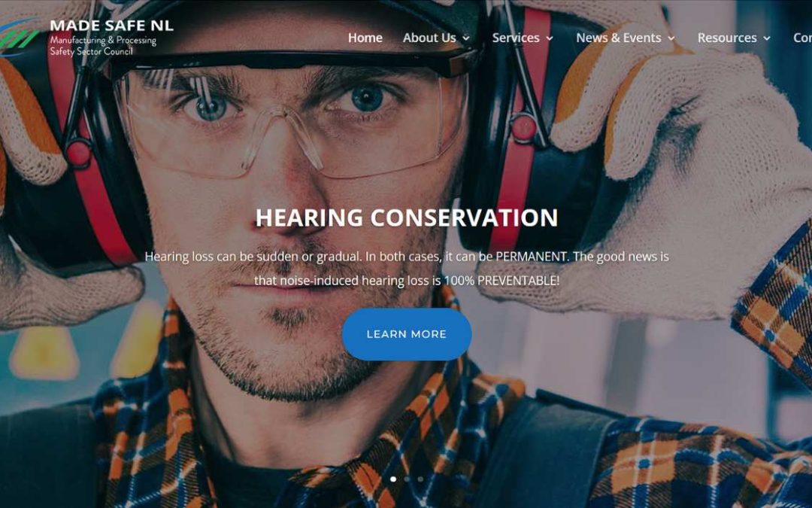Click the HEARING CONSERVATION heading
The image size is (812, 508).
point(407,217)
